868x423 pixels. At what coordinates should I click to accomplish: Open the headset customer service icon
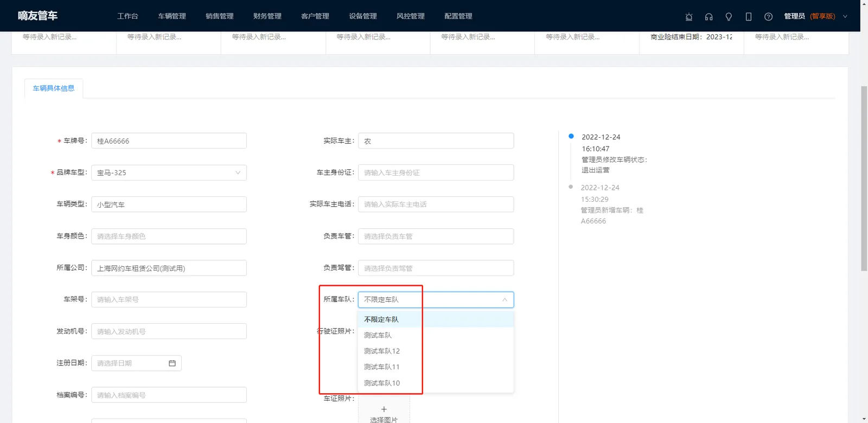point(709,16)
